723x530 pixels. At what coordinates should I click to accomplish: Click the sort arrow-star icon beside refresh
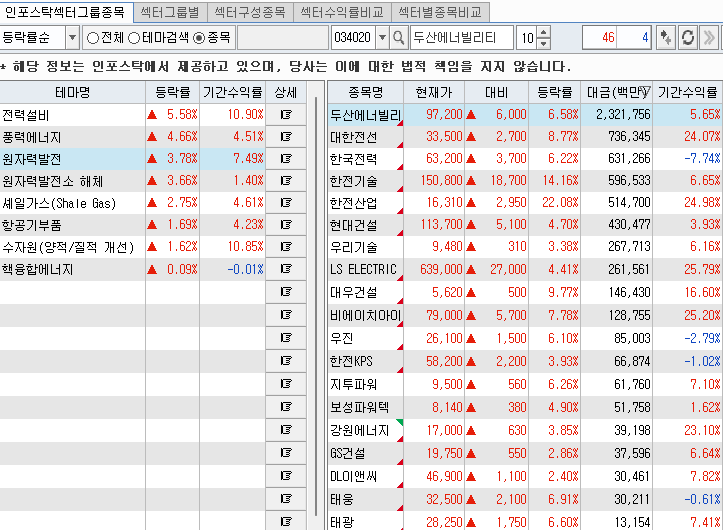665,37
